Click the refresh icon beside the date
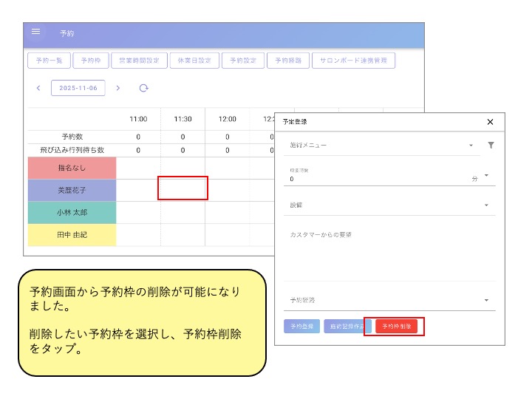This screenshot has height=399, width=532. [x=143, y=88]
